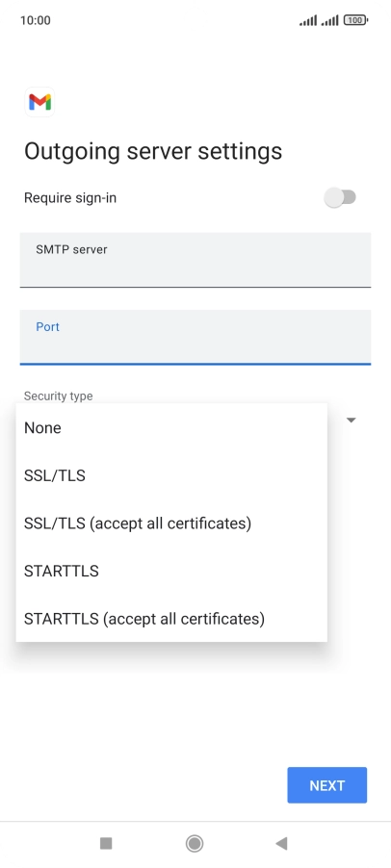
Task: Choose the STARTTLS option
Action: point(171,571)
